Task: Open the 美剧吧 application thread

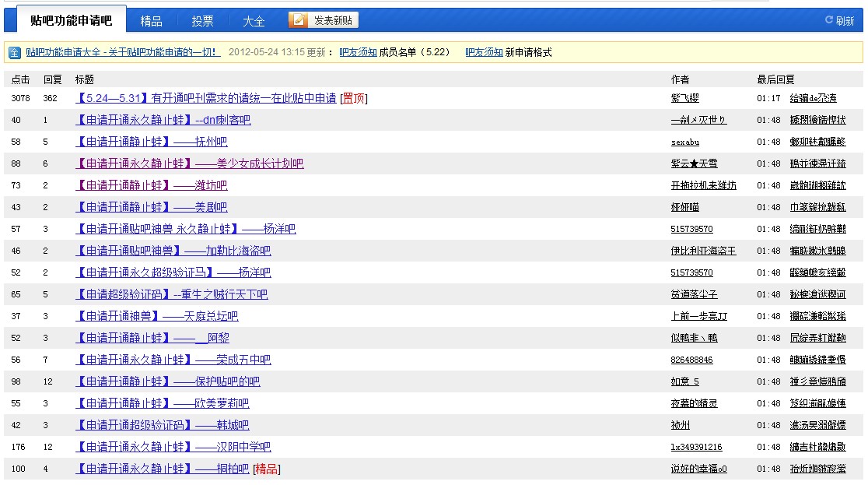Action: [151, 207]
